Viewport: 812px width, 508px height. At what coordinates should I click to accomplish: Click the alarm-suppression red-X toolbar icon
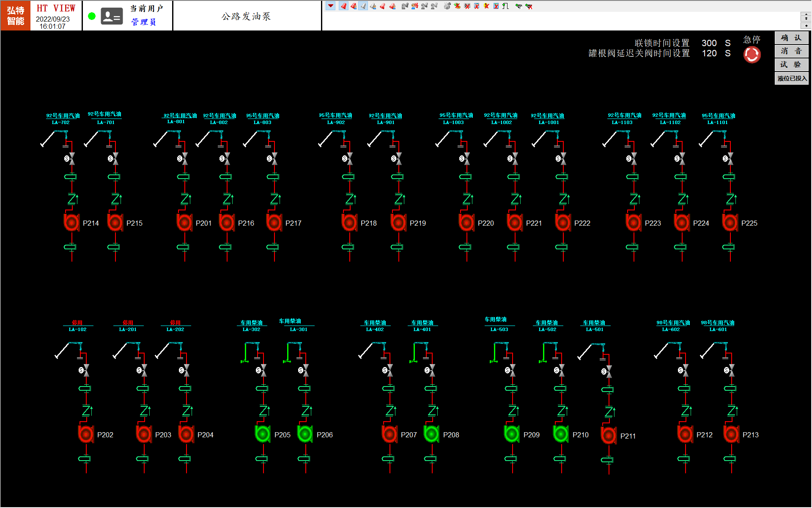(457, 6)
